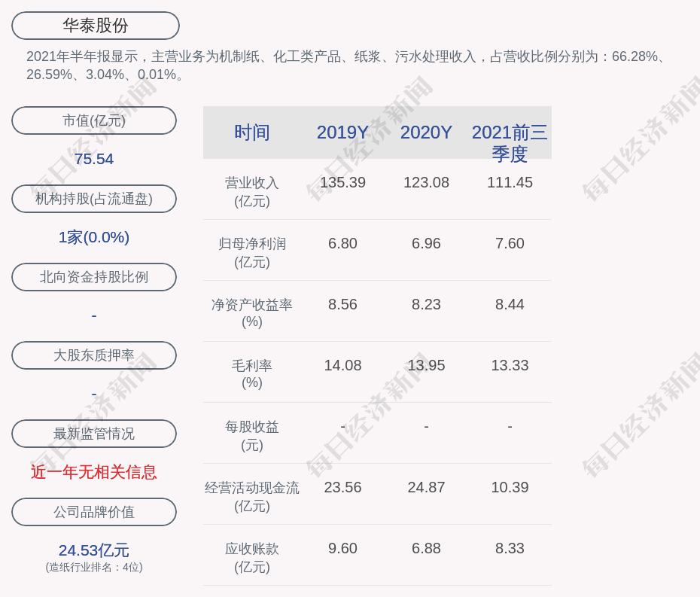The image size is (700, 597).
Task: Open the 最新监管情况 label
Action: pyautogui.click(x=94, y=434)
